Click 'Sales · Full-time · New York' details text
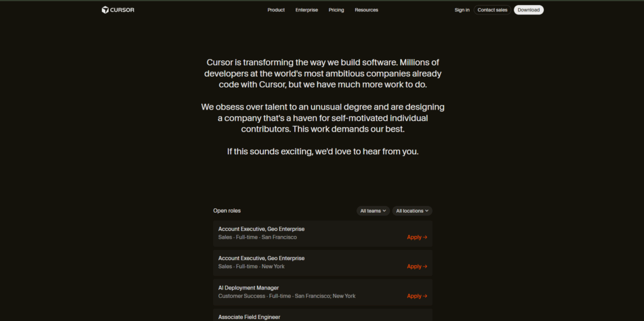The image size is (644, 321). tap(252, 266)
